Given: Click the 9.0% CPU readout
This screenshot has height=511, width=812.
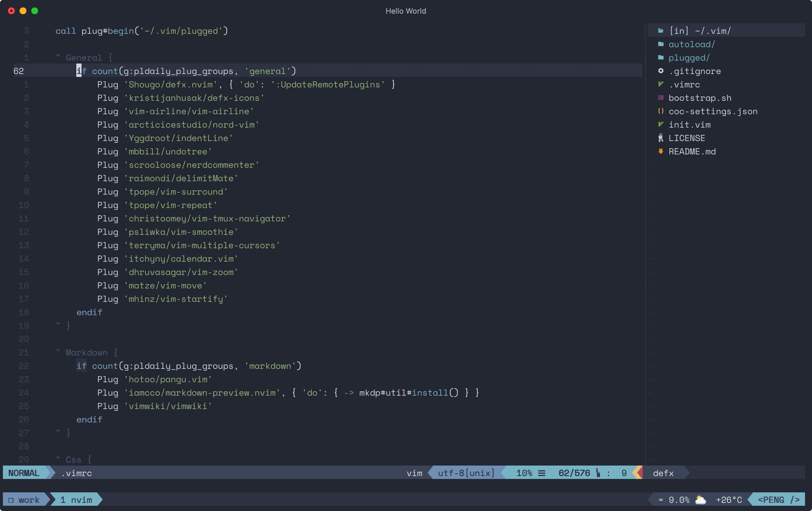Looking at the screenshot, I should click(679, 500).
